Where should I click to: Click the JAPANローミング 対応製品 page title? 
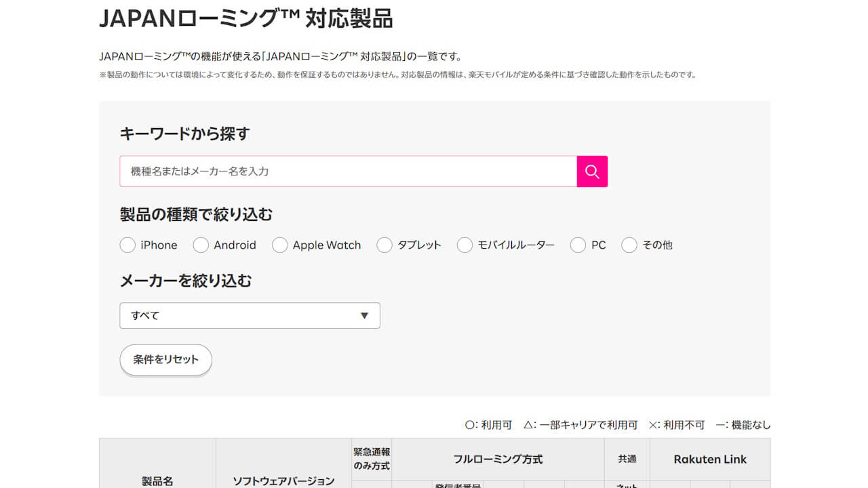[246, 18]
